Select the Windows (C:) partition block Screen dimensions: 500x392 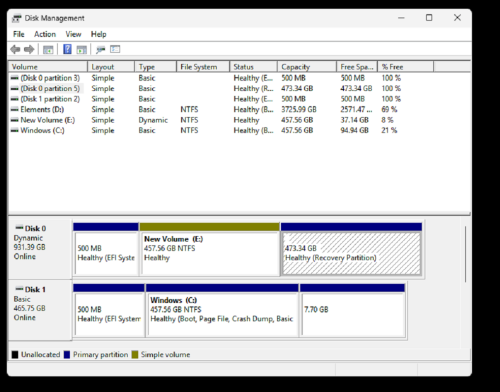[x=222, y=311]
